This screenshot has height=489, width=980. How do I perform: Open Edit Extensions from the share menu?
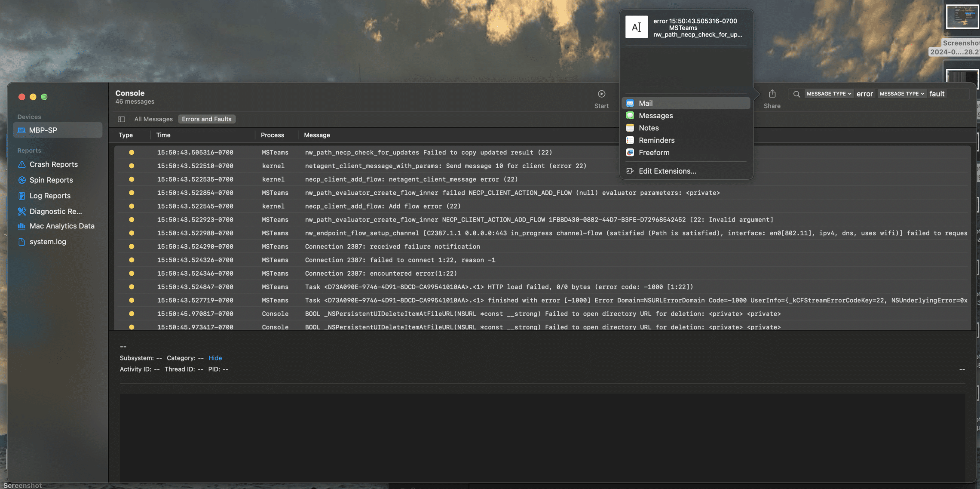click(668, 171)
